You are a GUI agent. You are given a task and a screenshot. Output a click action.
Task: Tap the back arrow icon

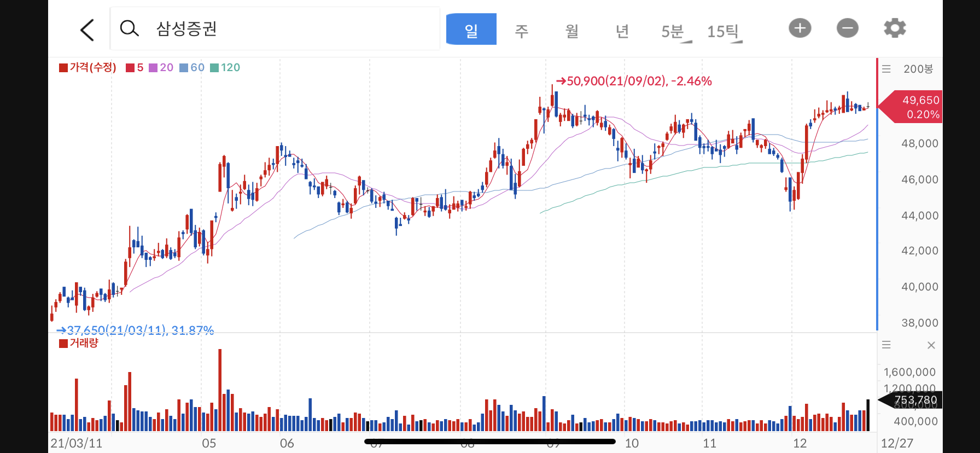(87, 30)
